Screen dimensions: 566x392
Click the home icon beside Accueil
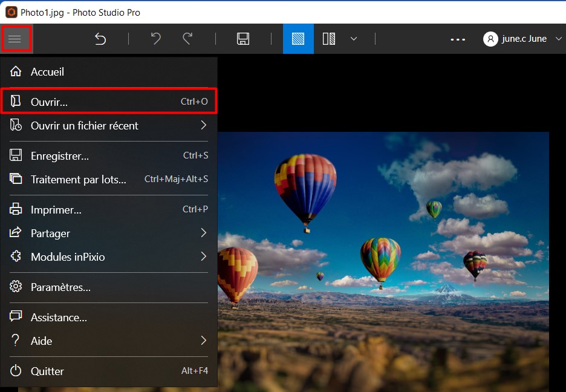tap(16, 71)
